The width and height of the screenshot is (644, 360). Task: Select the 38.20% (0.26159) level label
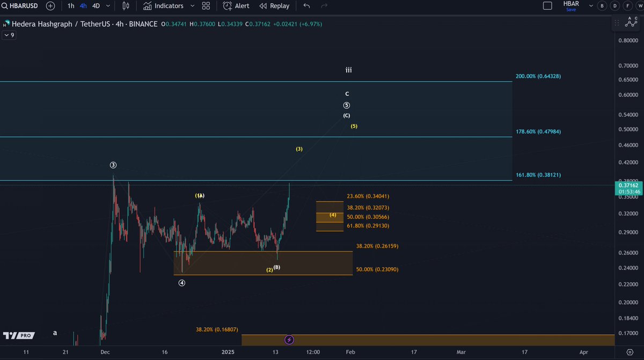(377, 246)
